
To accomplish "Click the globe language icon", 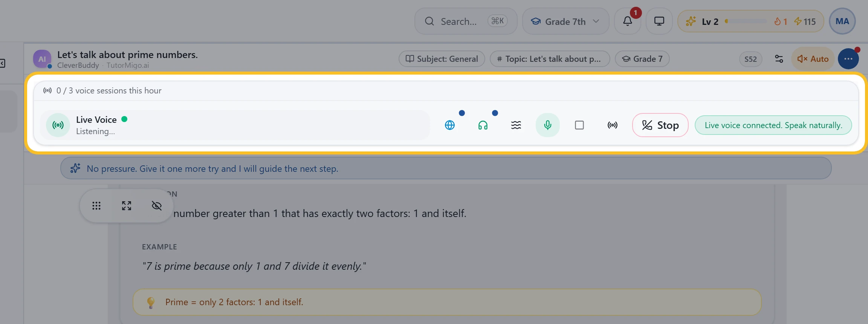I will (450, 125).
